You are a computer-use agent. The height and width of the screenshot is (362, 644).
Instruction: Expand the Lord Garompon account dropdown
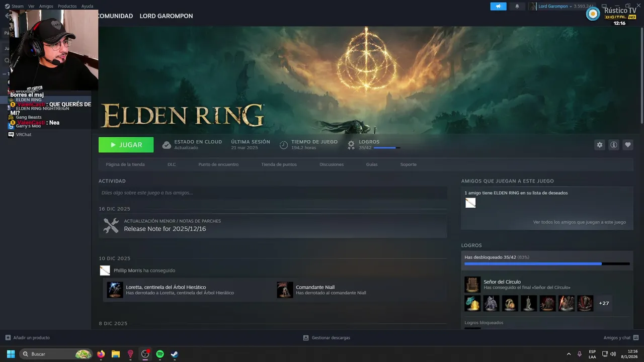[x=571, y=7]
